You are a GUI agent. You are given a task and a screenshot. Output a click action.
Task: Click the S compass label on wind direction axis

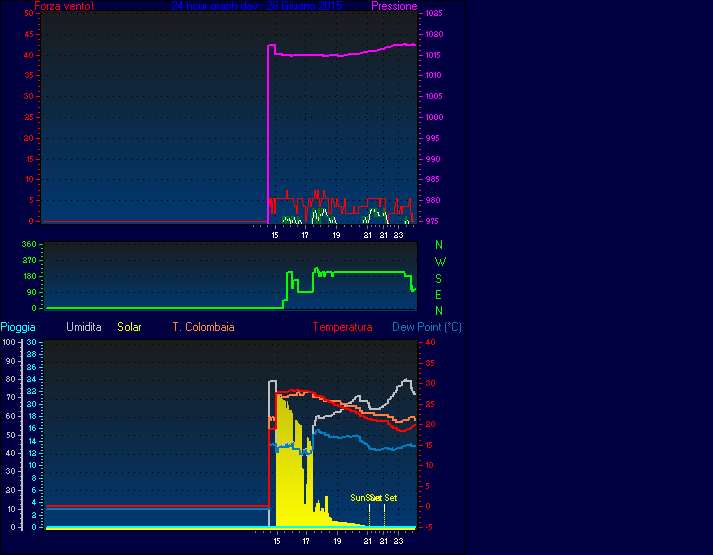440,278
